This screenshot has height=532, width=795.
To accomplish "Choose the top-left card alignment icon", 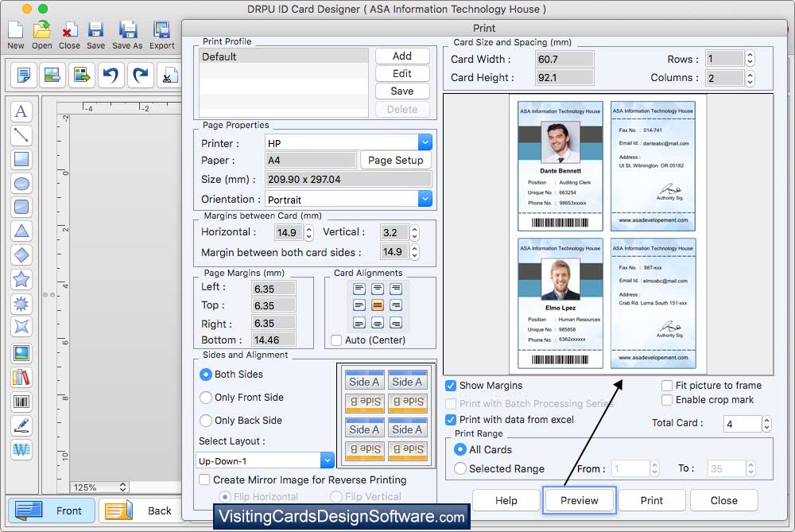I will pos(359,289).
